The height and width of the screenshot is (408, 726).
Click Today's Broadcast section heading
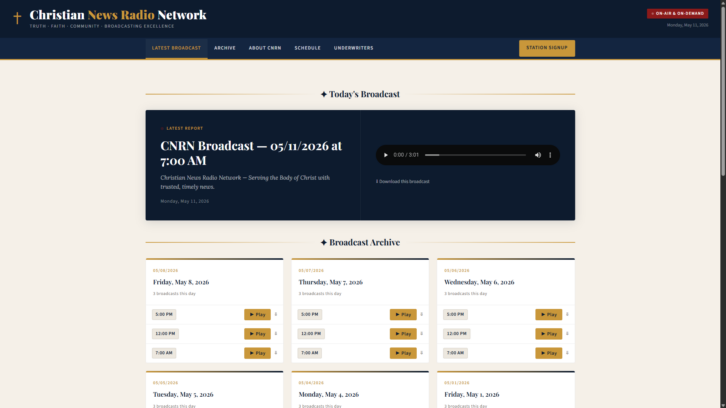360,94
